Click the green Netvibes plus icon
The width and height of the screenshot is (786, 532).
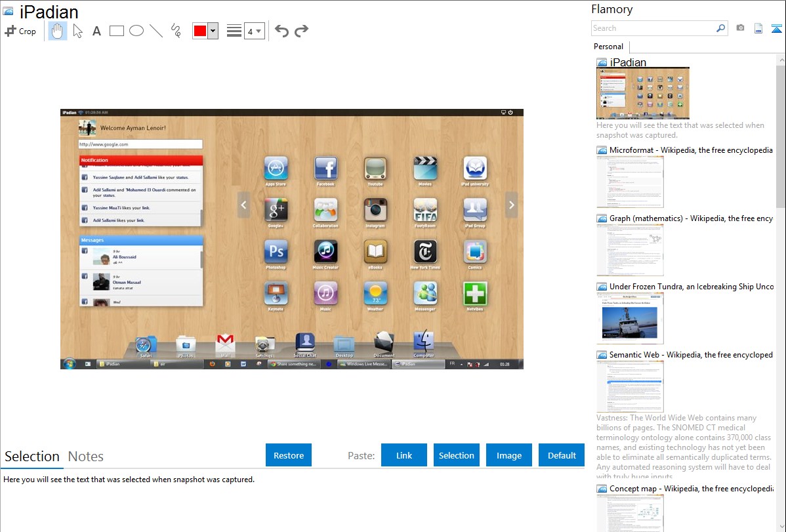point(475,293)
